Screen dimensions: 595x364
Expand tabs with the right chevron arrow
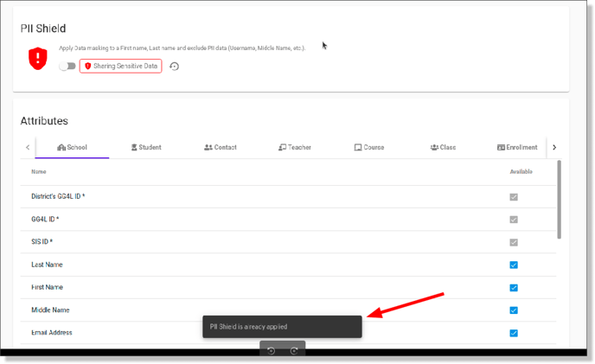554,147
